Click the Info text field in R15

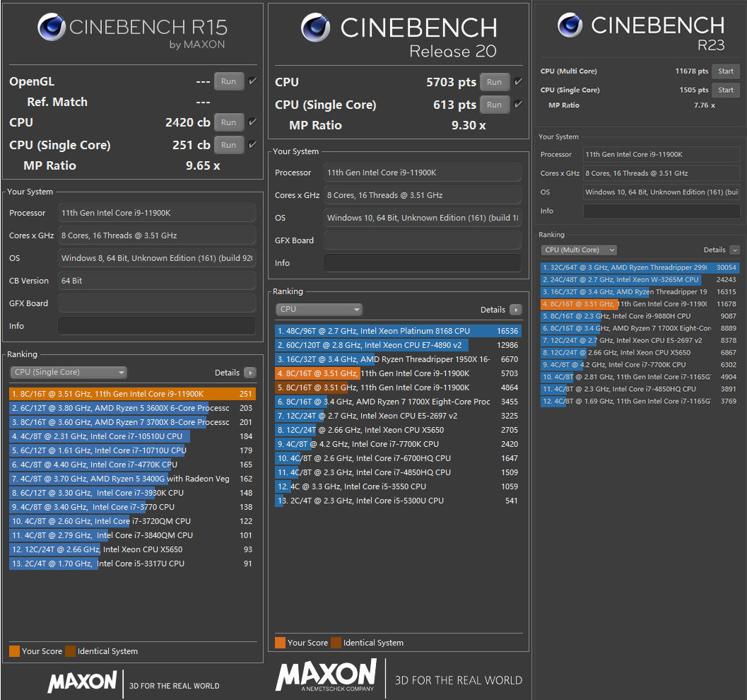pyautogui.click(x=156, y=326)
